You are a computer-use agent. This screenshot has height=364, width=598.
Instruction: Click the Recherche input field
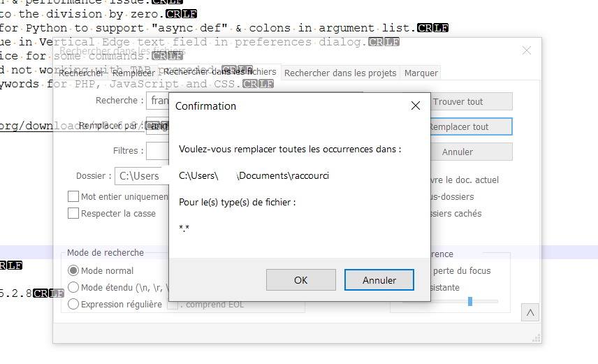pyautogui.click(x=157, y=101)
